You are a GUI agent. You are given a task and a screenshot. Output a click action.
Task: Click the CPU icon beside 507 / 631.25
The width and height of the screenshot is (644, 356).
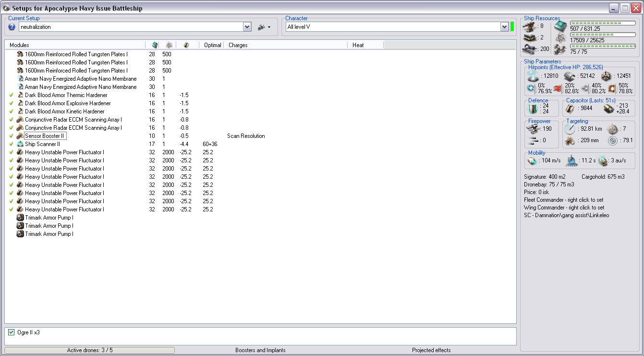click(x=560, y=26)
